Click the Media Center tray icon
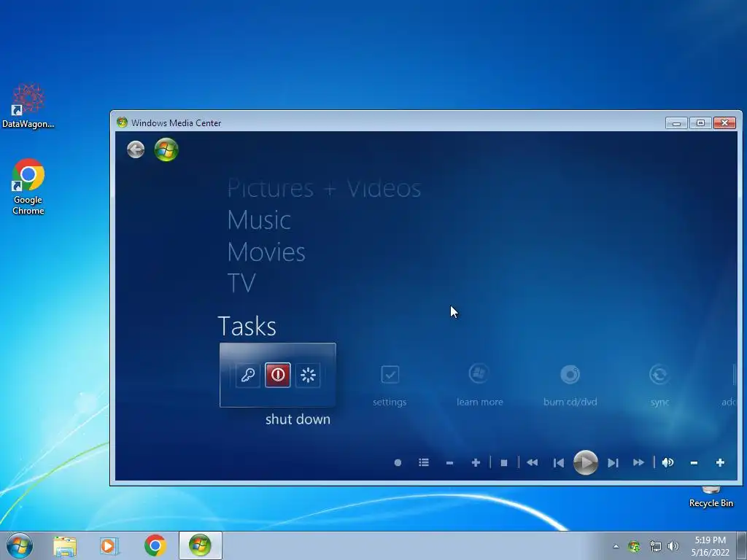Viewport: 747px width, 560px height. click(x=634, y=547)
